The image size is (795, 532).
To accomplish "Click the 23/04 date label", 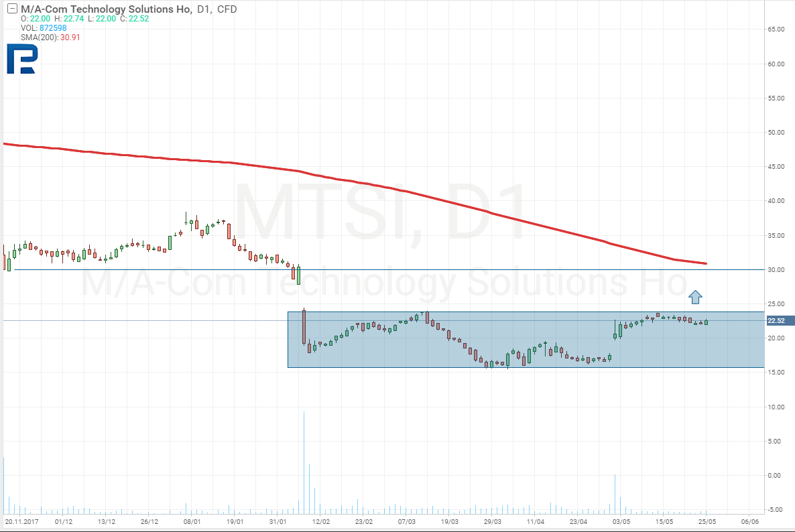I will click(578, 521).
